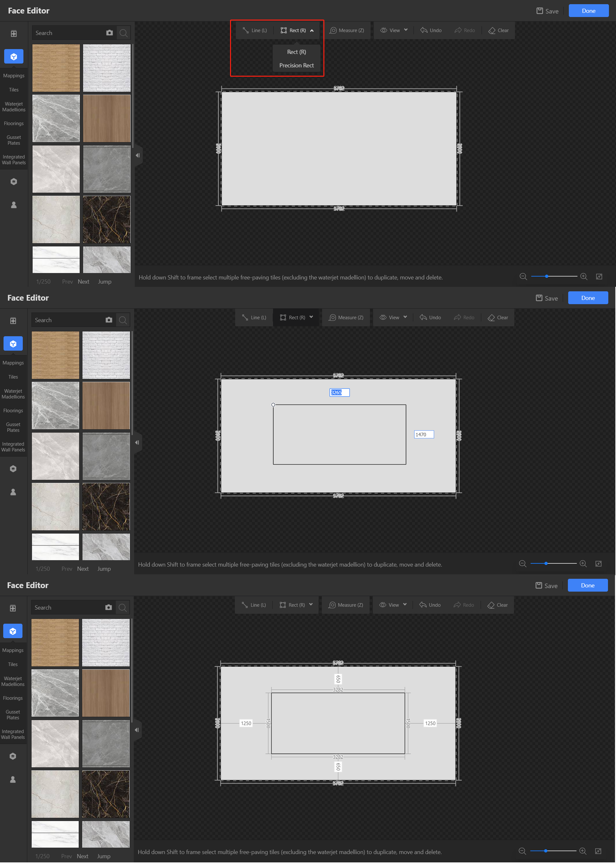Click the 1470 height input field
Screen dimensions: 616x864
point(424,435)
